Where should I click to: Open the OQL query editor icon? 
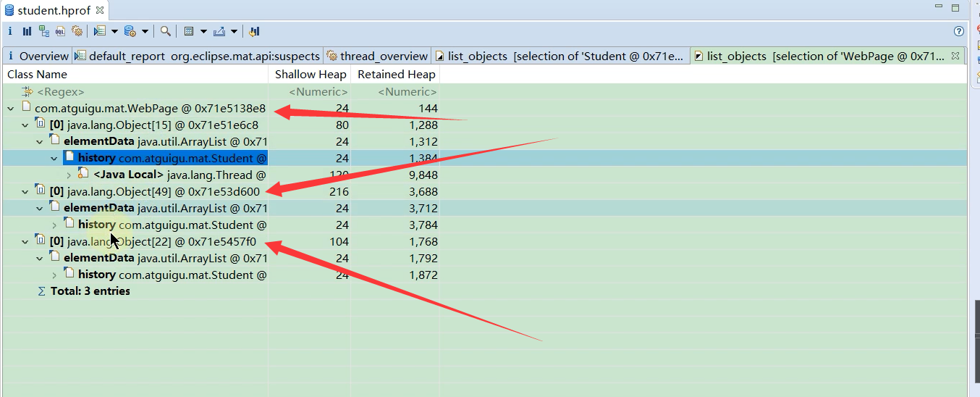[61, 31]
